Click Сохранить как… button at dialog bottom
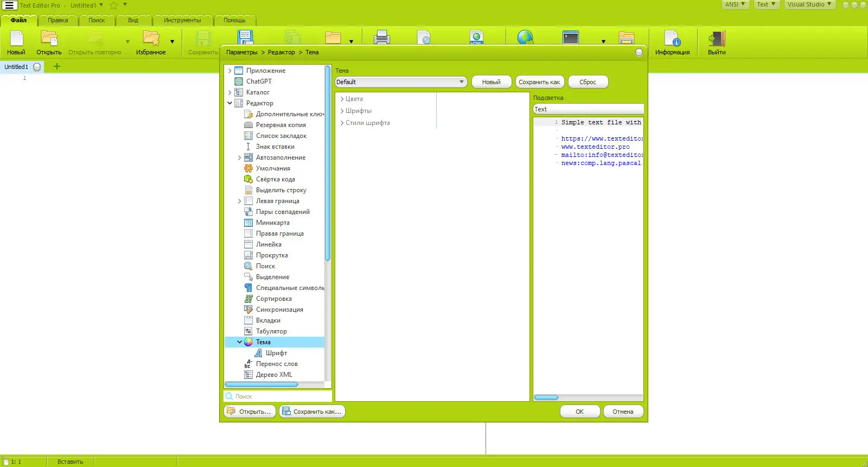This screenshot has width=868, height=467. point(312,412)
